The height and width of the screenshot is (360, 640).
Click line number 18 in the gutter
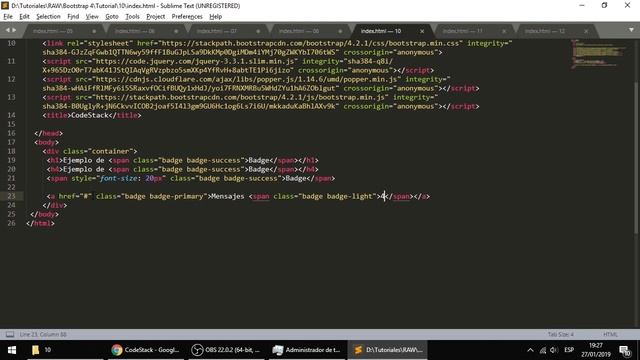pyautogui.click(x=11, y=151)
